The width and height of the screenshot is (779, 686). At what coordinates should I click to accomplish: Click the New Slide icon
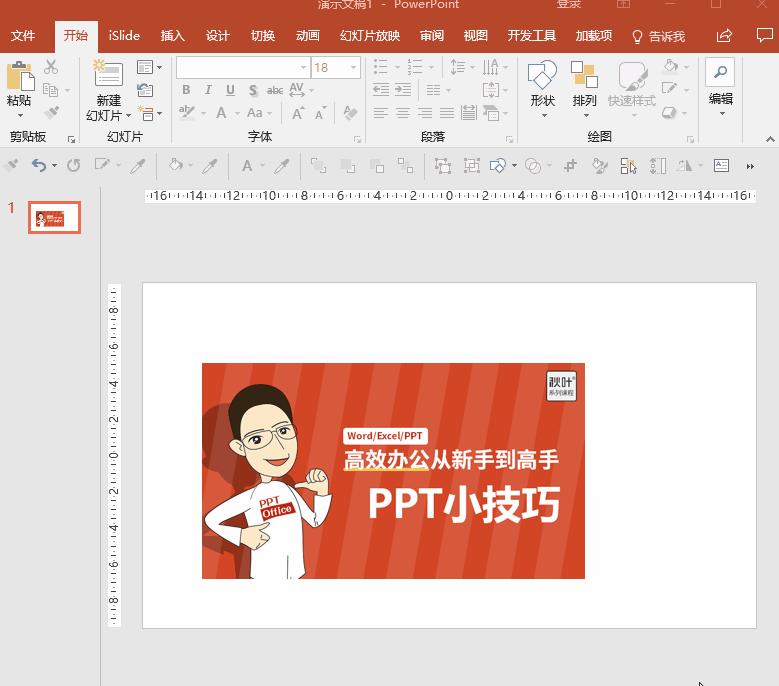(x=108, y=75)
